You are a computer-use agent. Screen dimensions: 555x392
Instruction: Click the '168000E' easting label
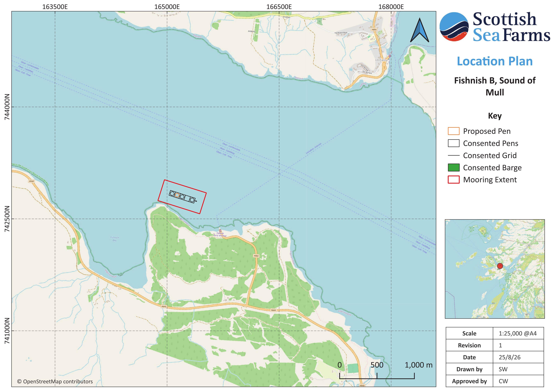click(391, 7)
